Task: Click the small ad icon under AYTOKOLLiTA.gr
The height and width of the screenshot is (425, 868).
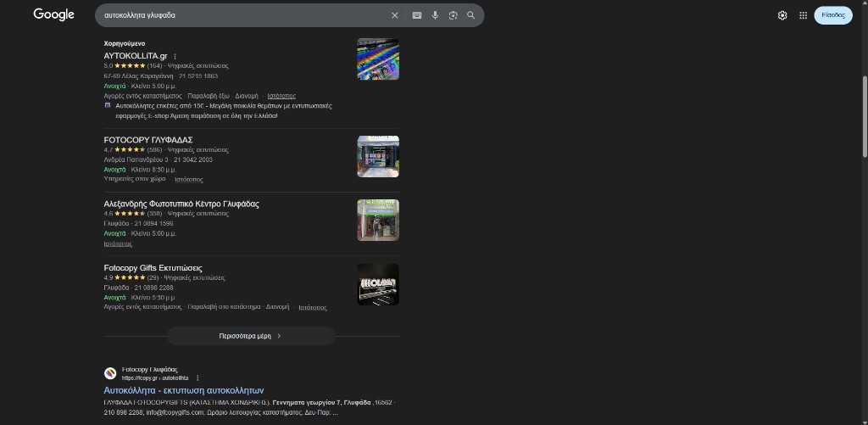Action: click(108, 105)
